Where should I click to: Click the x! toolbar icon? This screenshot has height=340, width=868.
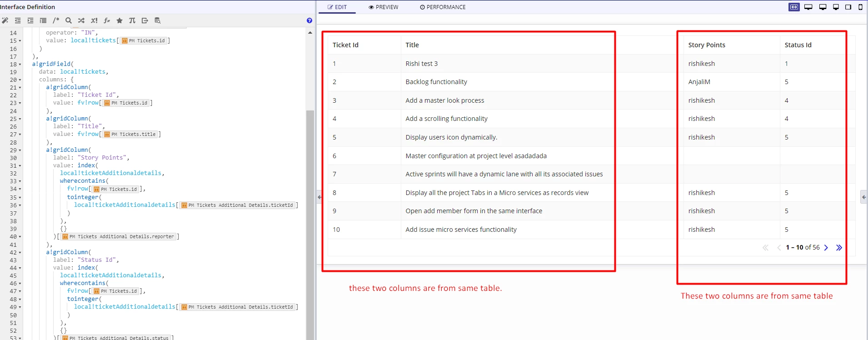tap(94, 20)
